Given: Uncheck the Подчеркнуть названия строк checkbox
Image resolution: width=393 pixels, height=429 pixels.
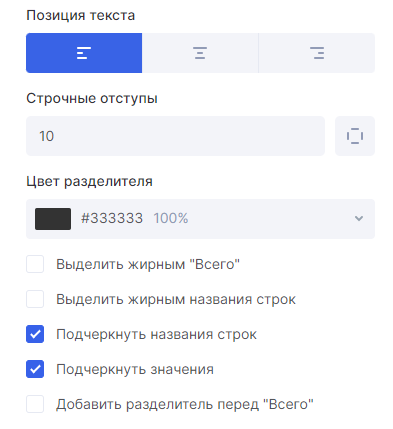Looking at the screenshot, I should click(35, 334).
